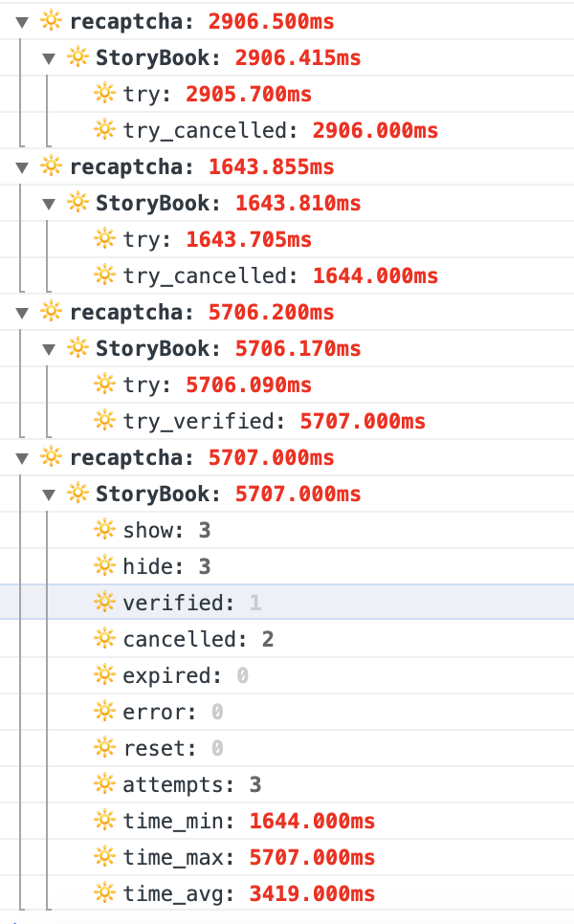The width and height of the screenshot is (574, 924).
Task: Click sun icon beside 'cancelled: 2'
Action: tap(104, 638)
